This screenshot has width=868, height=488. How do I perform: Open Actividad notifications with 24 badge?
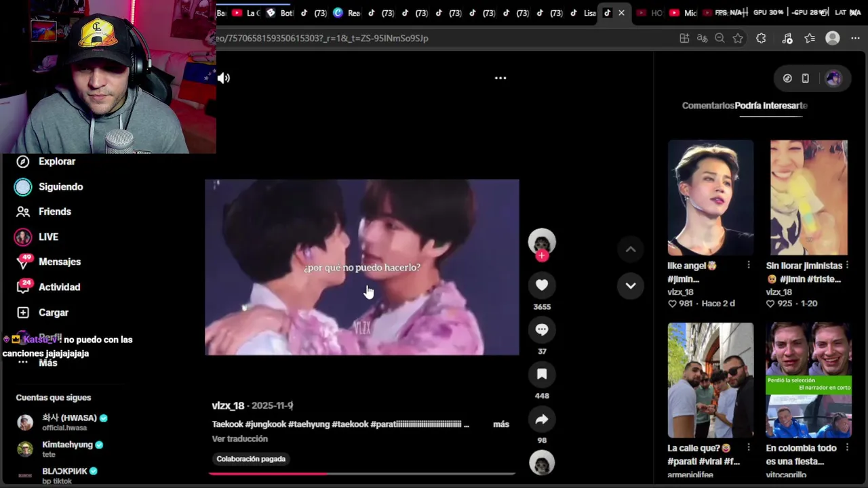pyautogui.click(x=49, y=287)
